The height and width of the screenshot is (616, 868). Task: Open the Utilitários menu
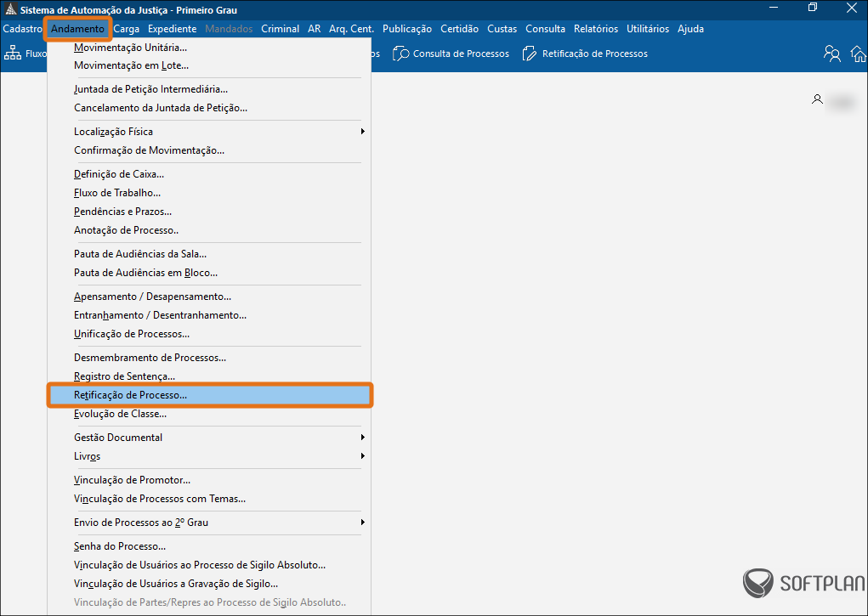point(648,29)
